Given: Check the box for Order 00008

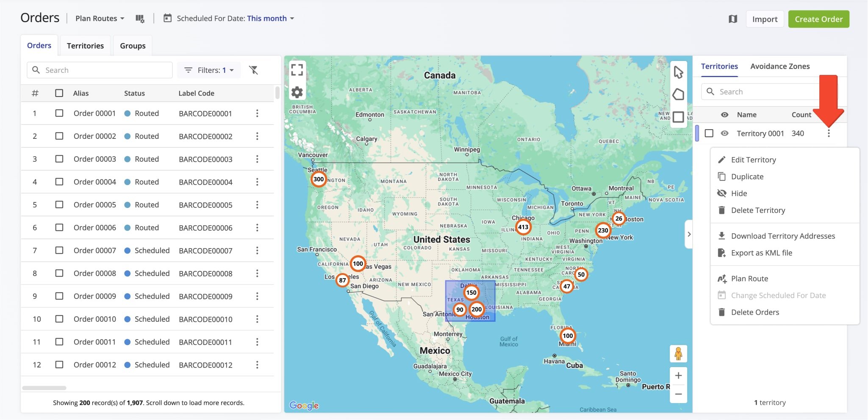Looking at the screenshot, I should point(59,274).
